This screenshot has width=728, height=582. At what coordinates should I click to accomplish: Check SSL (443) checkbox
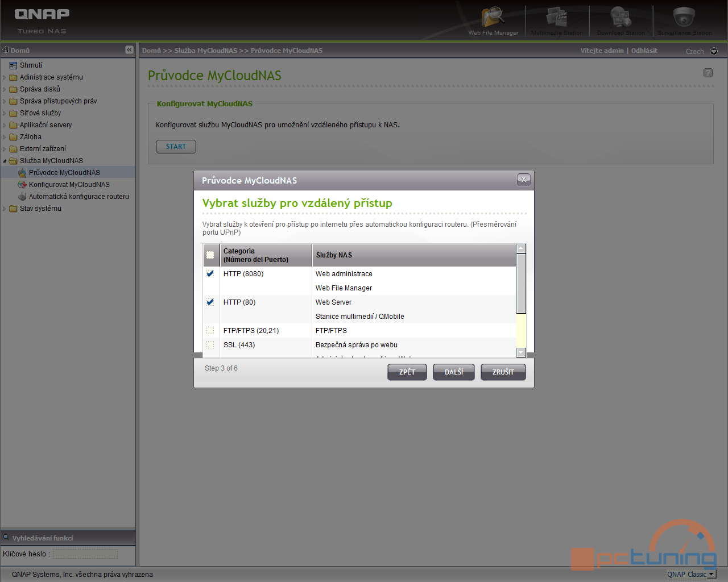coord(210,345)
